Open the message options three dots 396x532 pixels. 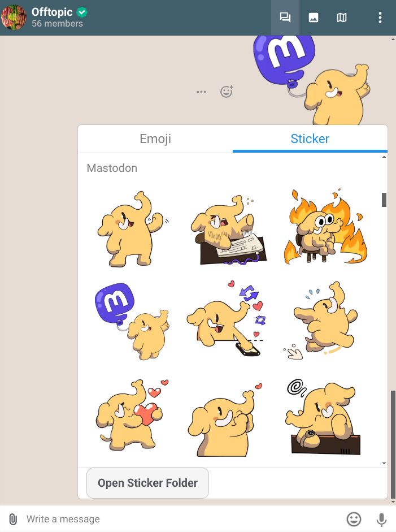click(x=202, y=92)
